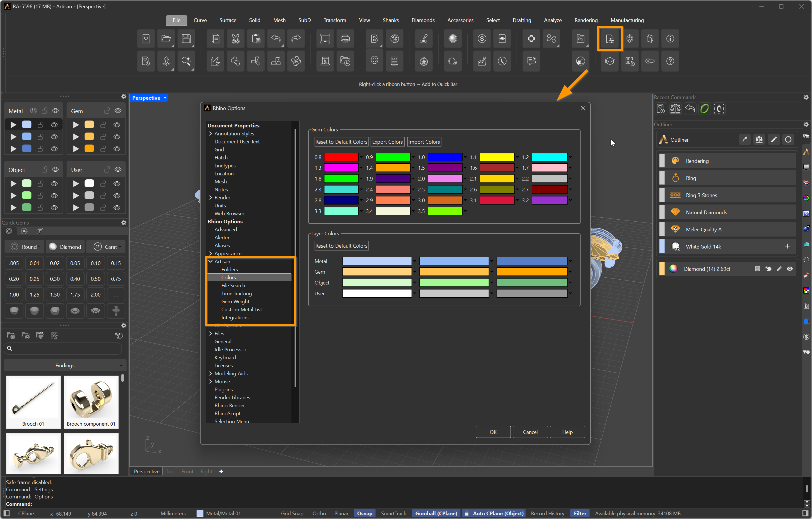Image resolution: width=812 pixels, height=519 pixels.
Task: Open the Carat unit dropdown
Action: [106, 247]
